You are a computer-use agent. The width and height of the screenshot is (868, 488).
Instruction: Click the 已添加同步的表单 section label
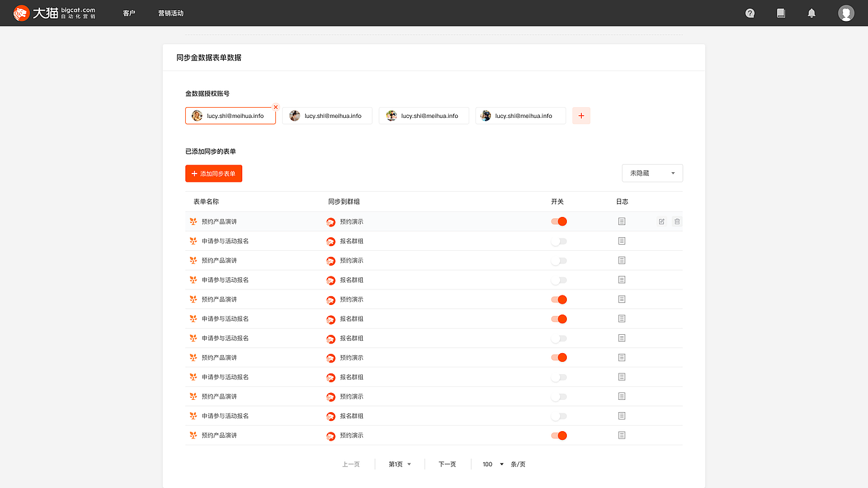(x=211, y=152)
